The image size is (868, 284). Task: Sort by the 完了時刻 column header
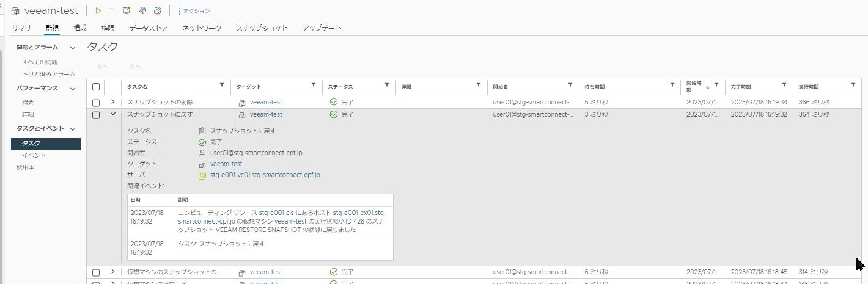(741, 87)
